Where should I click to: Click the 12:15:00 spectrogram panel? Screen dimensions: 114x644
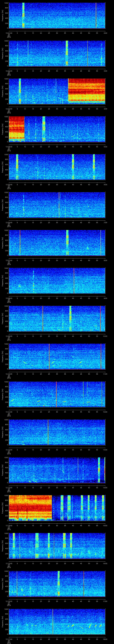[x=57, y=546]
